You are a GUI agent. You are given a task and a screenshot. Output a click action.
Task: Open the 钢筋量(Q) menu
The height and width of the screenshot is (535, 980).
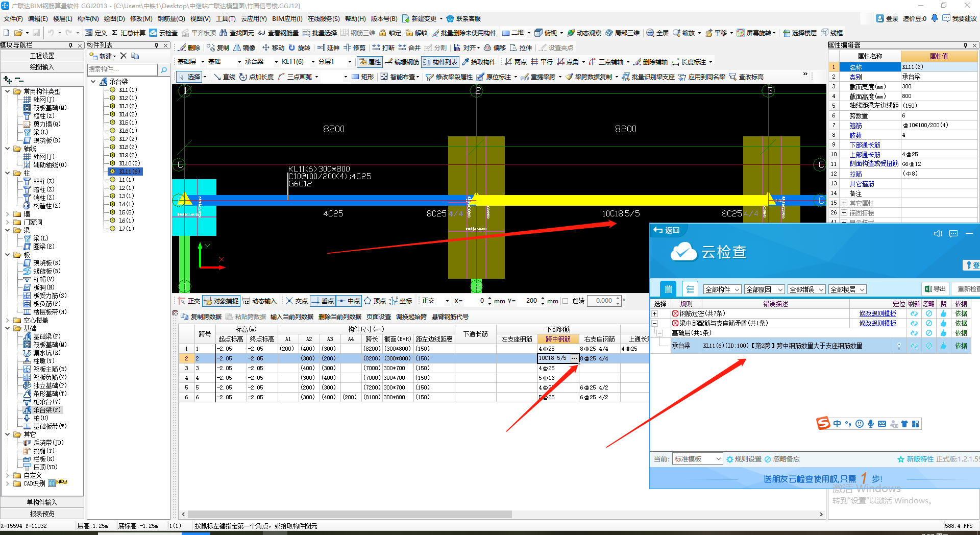[171, 18]
